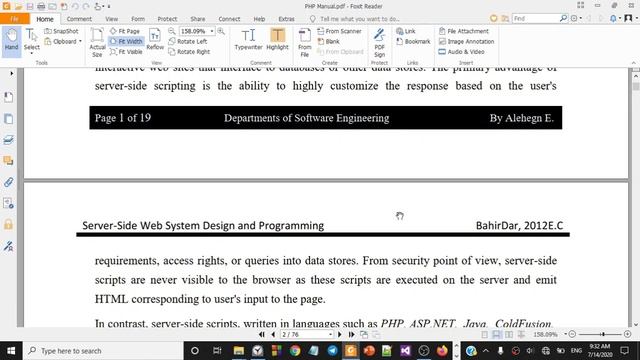Open the Help tab

click(x=259, y=19)
